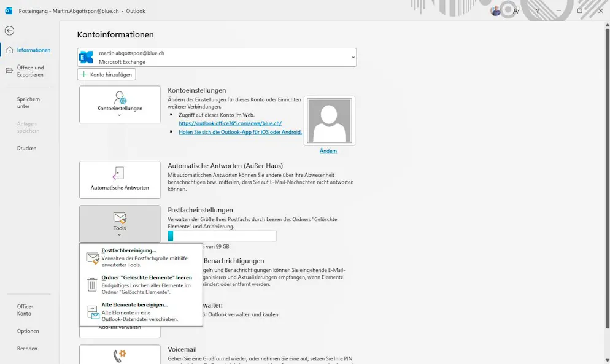Open the user profile avatar in title bar
The height and width of the screenshot is (364, 610).
[x=495, y=11]
